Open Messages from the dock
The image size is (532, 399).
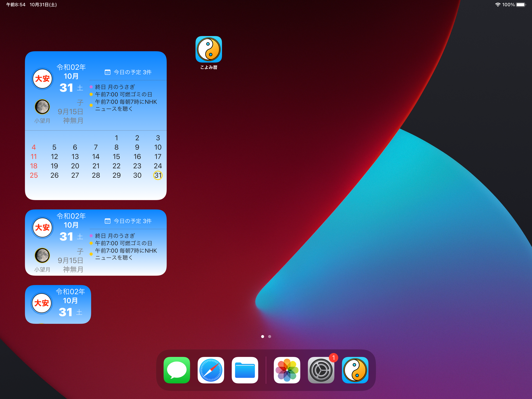point(177,370)
